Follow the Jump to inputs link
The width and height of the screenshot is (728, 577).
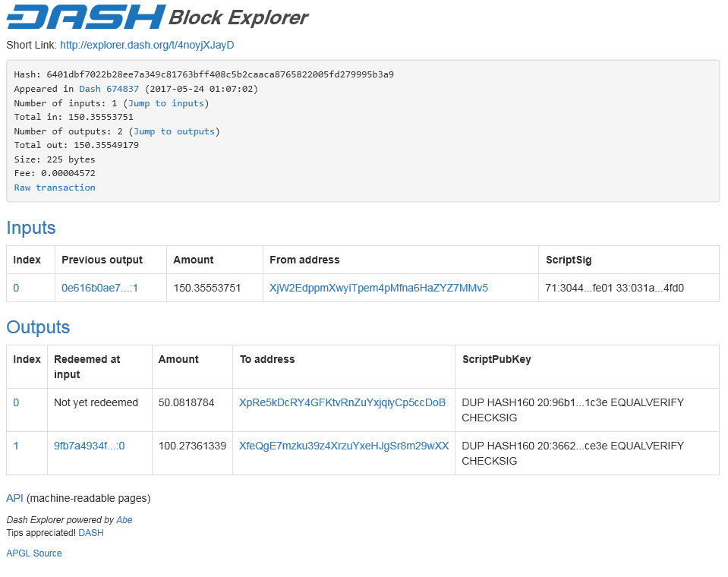pyautogui.click(x=166, y=103)
